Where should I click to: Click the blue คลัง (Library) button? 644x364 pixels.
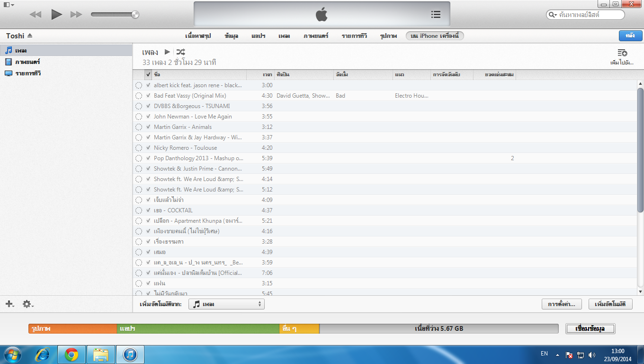pos(630,36)
